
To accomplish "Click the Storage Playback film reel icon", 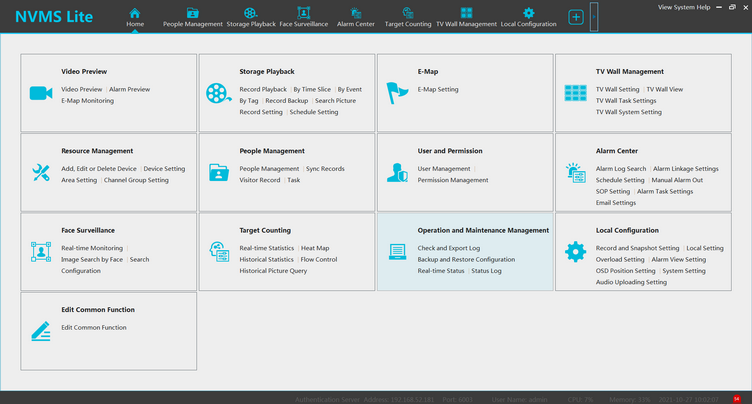I will coord(218,93).
